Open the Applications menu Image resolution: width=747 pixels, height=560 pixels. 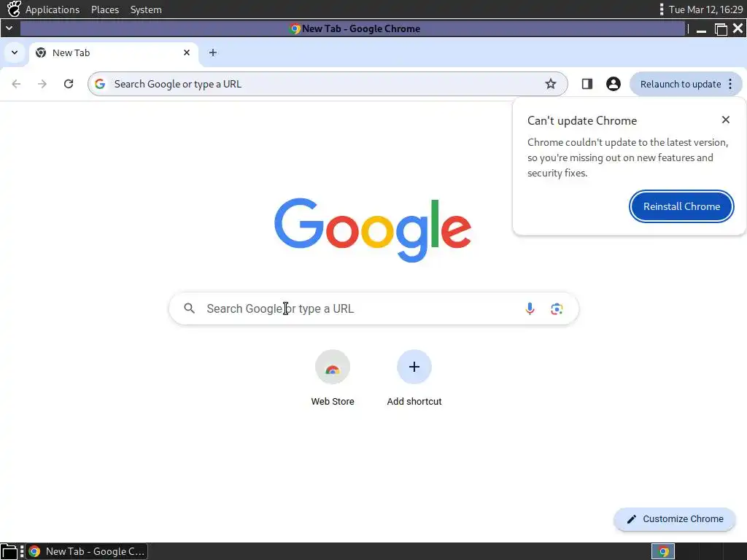click(53, 9)
